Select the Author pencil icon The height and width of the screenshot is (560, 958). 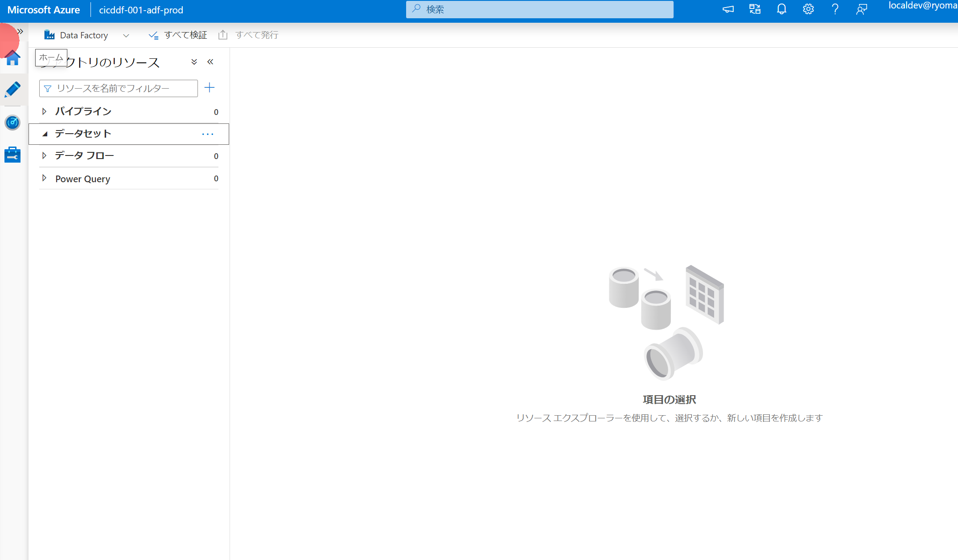tap(12, 90)
